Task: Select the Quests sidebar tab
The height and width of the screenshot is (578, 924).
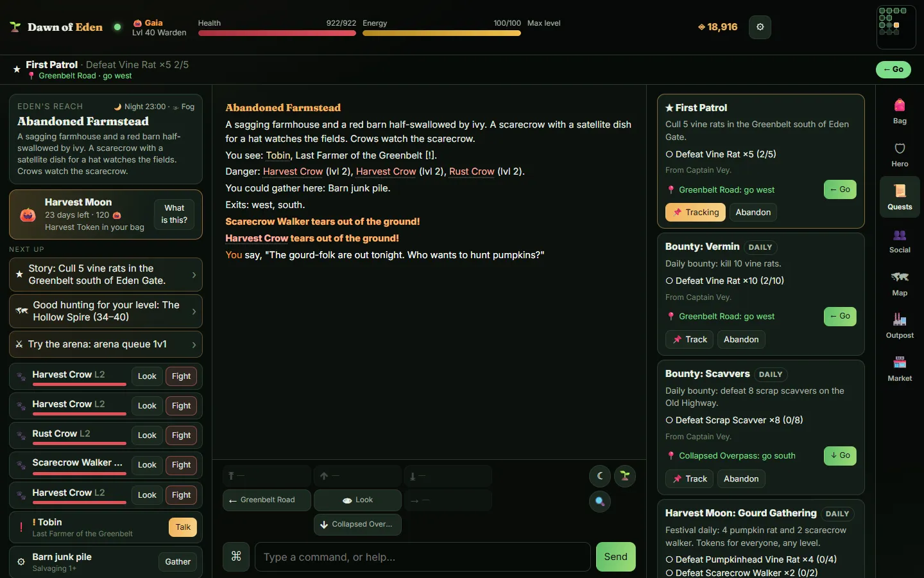Action: tap(900, 197)
